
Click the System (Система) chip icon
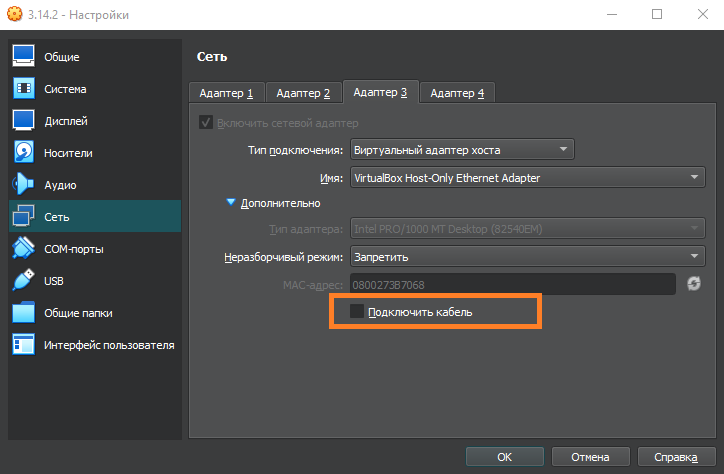23,88
